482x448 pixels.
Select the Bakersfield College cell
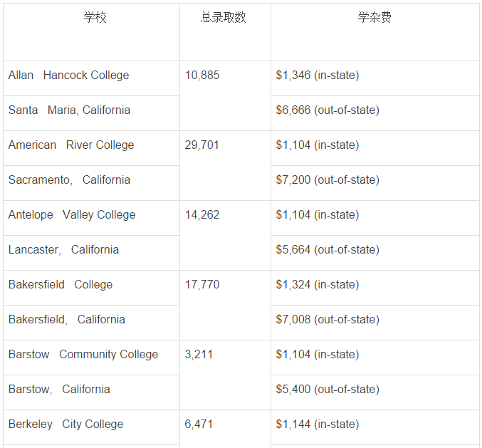pos(92,288)
